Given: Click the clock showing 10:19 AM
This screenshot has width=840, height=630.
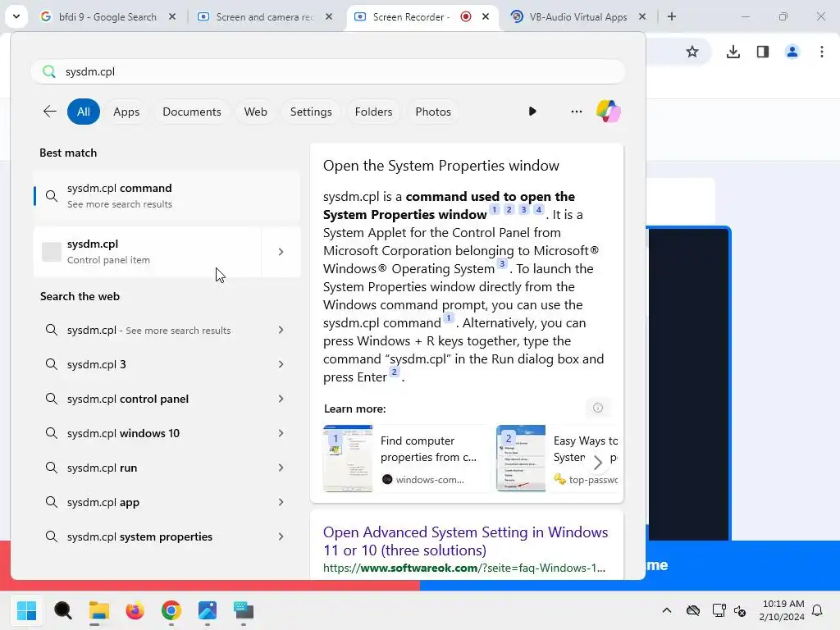Looking at the screenshot, I should [x=783, y=604].
